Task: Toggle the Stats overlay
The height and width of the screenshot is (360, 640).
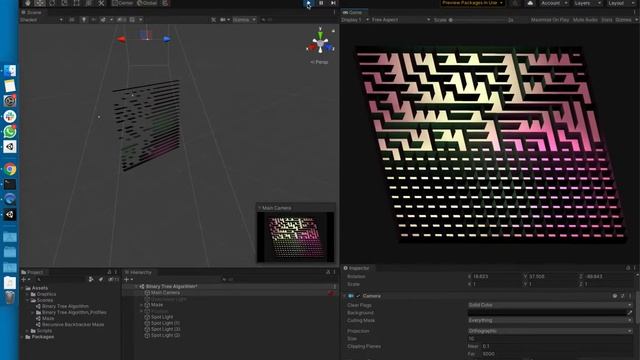Action: point(607,20)
